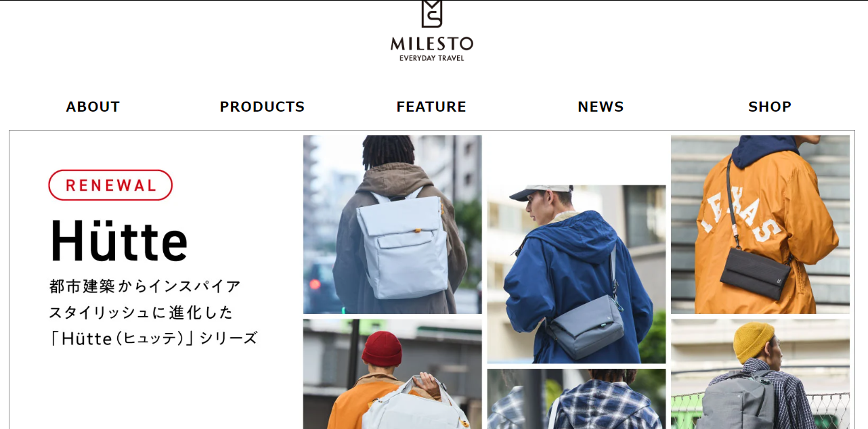Go to the FEATURE section
This screenshot has height=429, width=868.
click(431, 107)
